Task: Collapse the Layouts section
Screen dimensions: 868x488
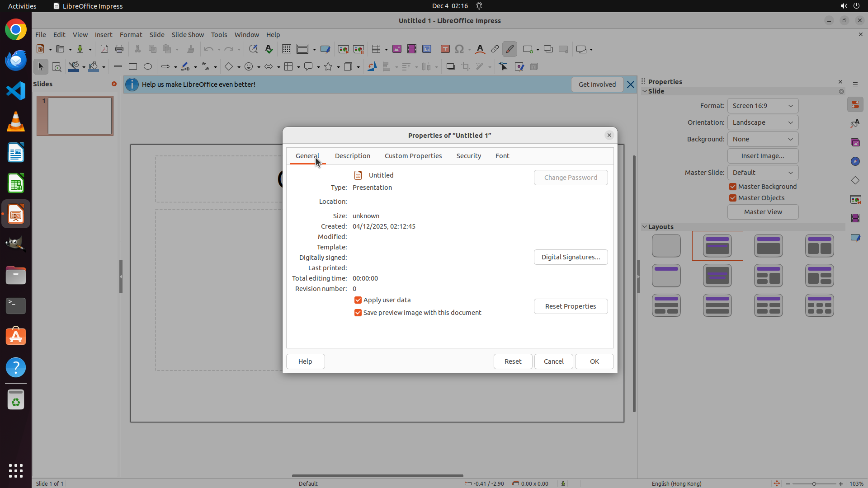Action: 645,227
